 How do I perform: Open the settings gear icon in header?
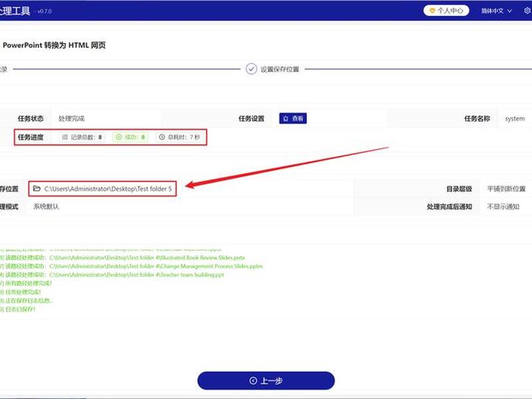pos(527,11)
